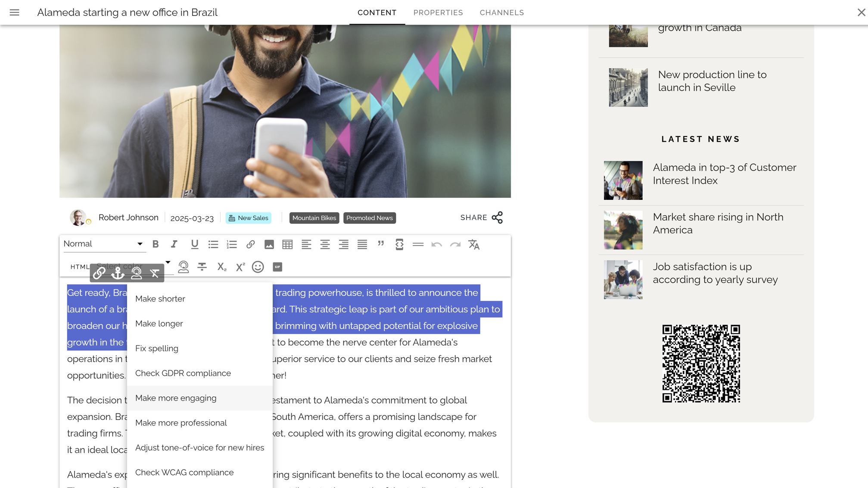Viewport: 868px width, 488px height.
Task: Open Job satisfaction yearly survey article
Action: pos(715,273)
